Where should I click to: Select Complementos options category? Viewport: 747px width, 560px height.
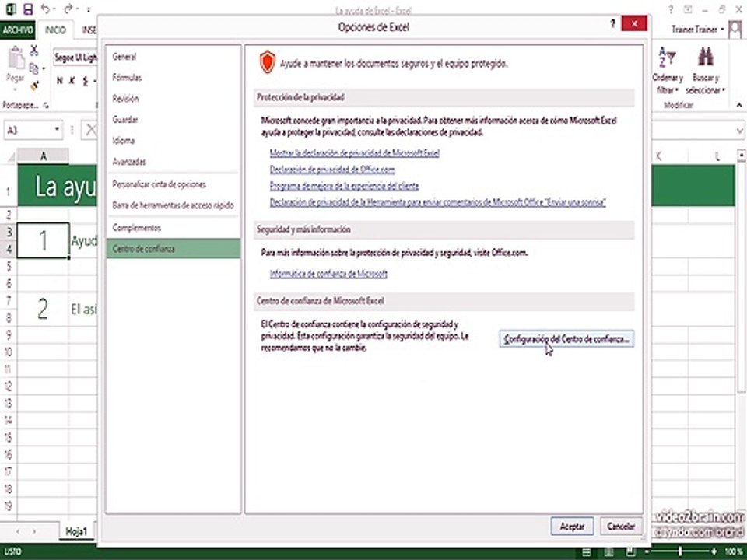coord(173,228)
